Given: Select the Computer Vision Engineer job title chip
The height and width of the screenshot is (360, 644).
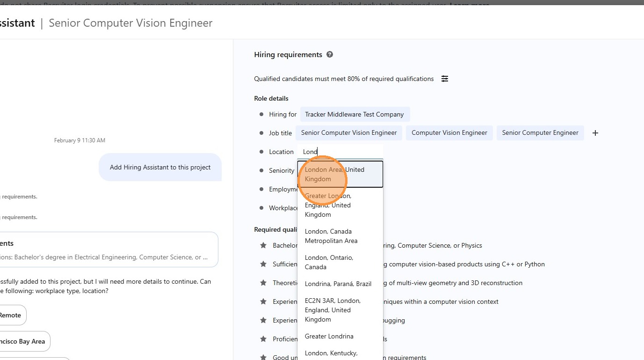Looking at the screenshot, I should click(x=449, y=133).
